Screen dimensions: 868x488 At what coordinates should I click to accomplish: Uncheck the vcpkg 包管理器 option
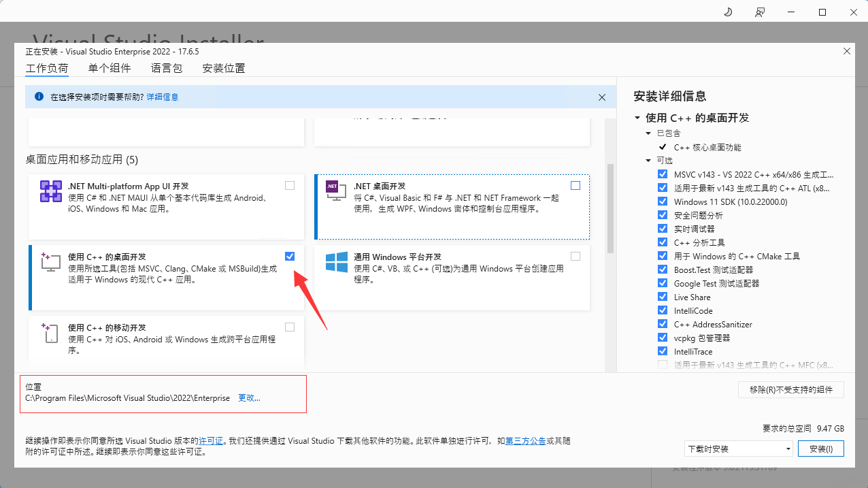(663, 338)
